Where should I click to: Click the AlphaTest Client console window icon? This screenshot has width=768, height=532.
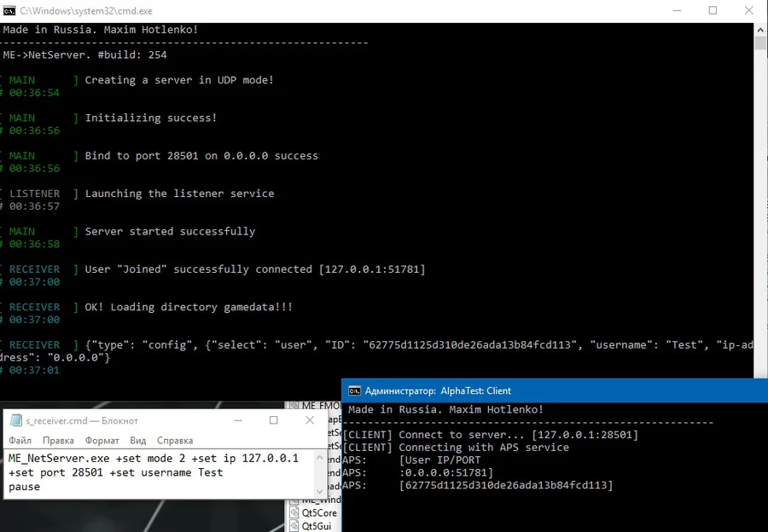click(x=354, y=390)
